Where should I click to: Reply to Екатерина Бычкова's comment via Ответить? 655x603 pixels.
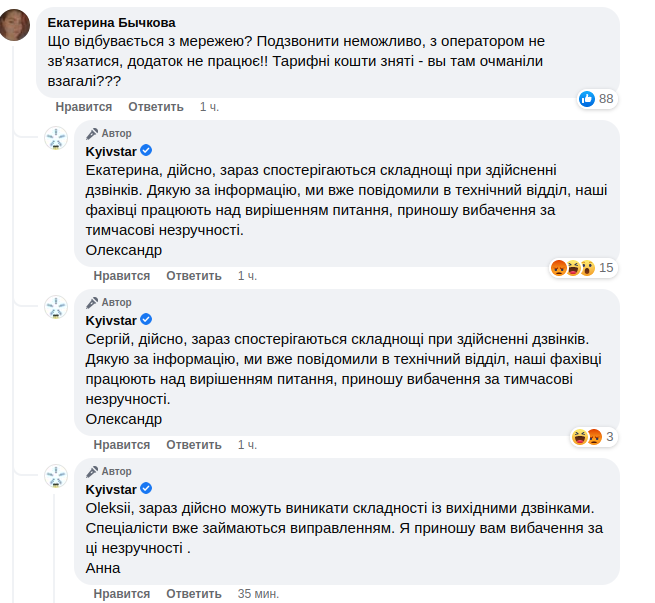pos(156,107)
